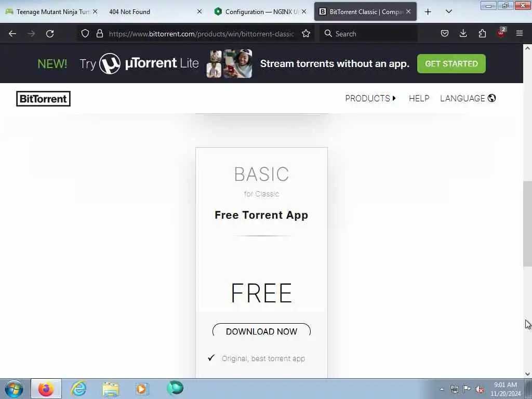This screenshot has height=399, width=532.
Task: Launch Internet Explorer from taskbar
Action: [78, 389]
